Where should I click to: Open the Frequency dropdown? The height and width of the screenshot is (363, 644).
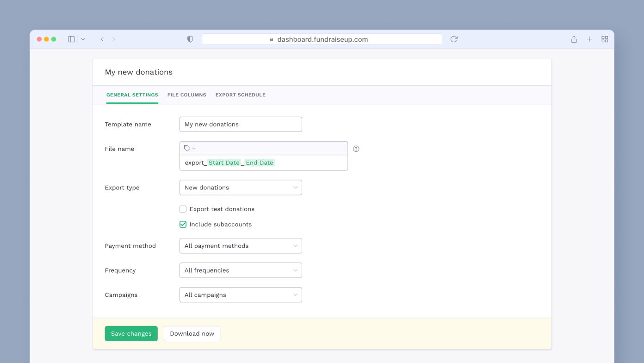(241, 270)
